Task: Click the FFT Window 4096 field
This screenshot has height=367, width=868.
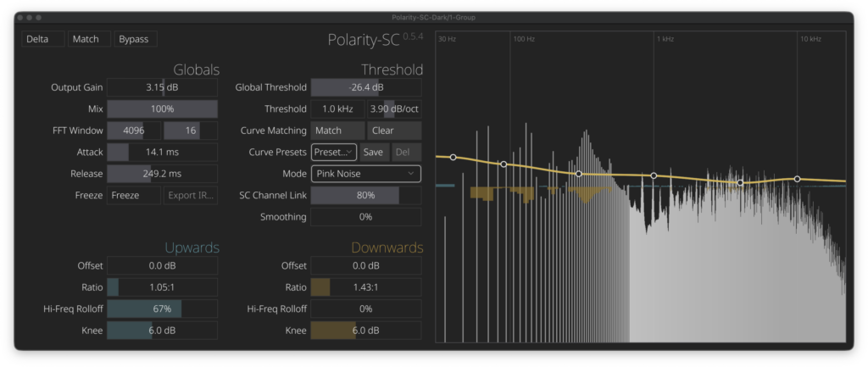Action: coord(133,131)
